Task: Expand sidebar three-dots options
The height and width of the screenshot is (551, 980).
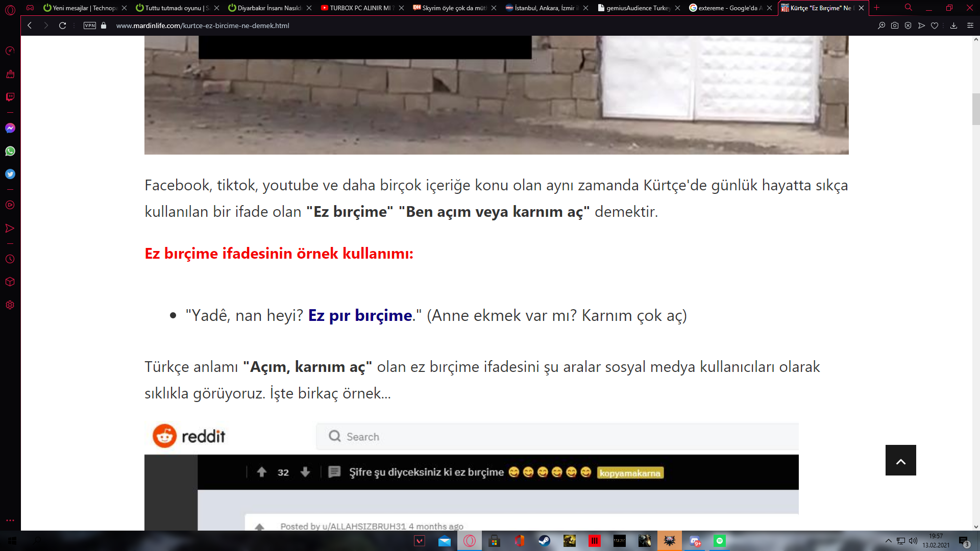Action: (10, 520)
